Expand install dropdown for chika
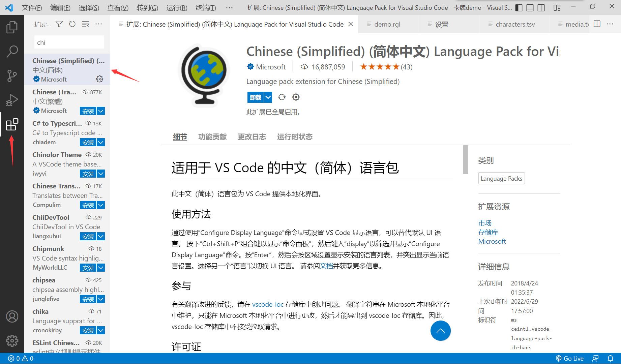This screenshot has width=621, height=364. click(101, 330)
